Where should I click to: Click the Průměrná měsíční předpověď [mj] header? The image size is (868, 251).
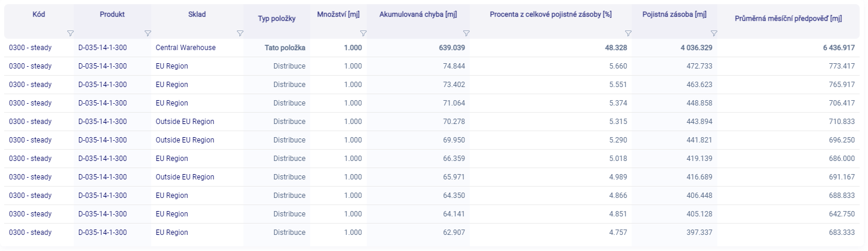pos(788,19)
